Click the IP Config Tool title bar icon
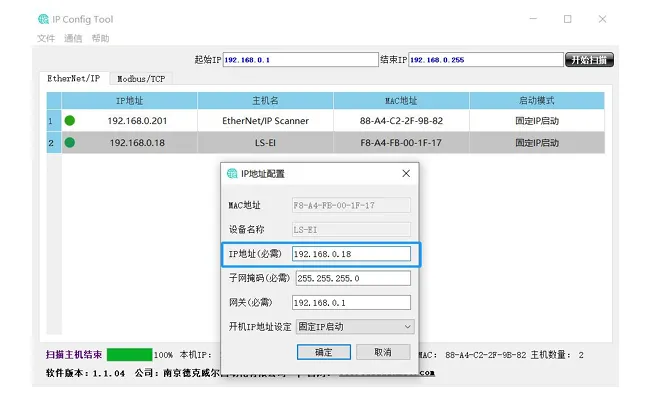Image resolution: width=659 pixels, height=410 pixels. [42, 19]
